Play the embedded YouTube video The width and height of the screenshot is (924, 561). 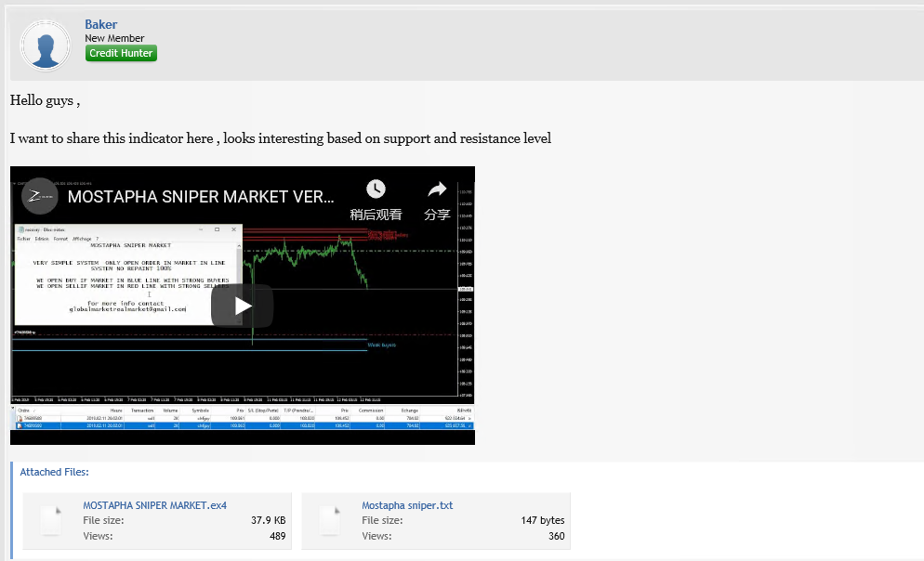(242, 306)
